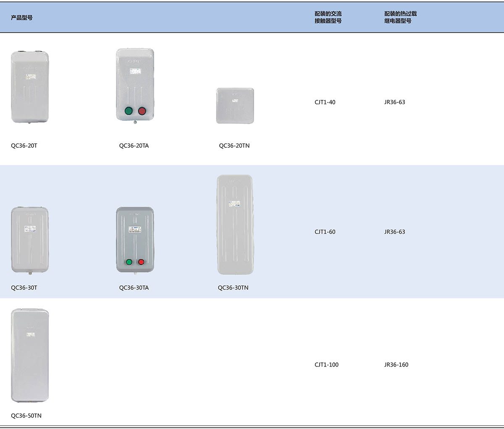Click the QC36-20T starter product image
Screen dimensions: 504x429
pos(30,87)
